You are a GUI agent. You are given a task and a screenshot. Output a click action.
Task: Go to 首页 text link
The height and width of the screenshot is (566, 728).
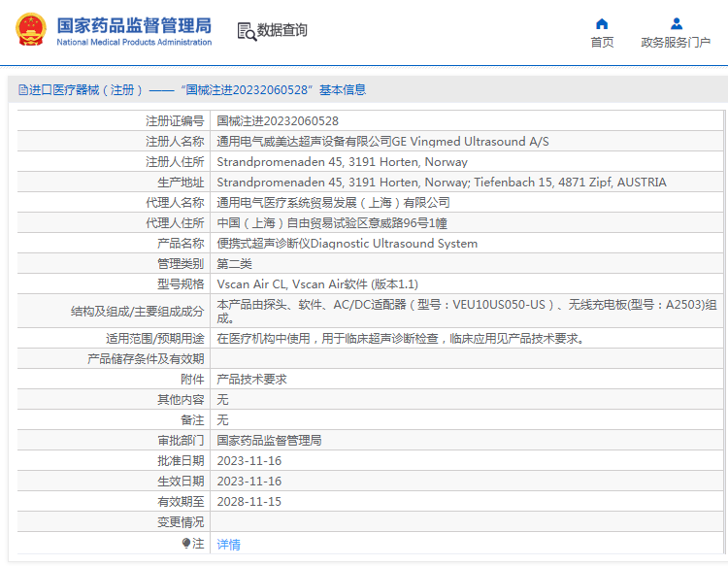click(602, 43)
